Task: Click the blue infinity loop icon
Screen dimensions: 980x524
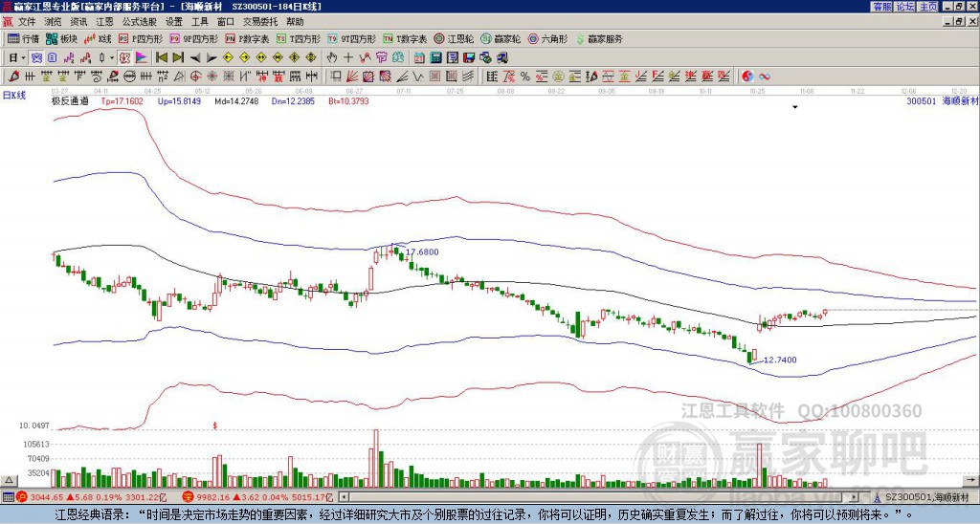Action: click(x=764, y=76)
